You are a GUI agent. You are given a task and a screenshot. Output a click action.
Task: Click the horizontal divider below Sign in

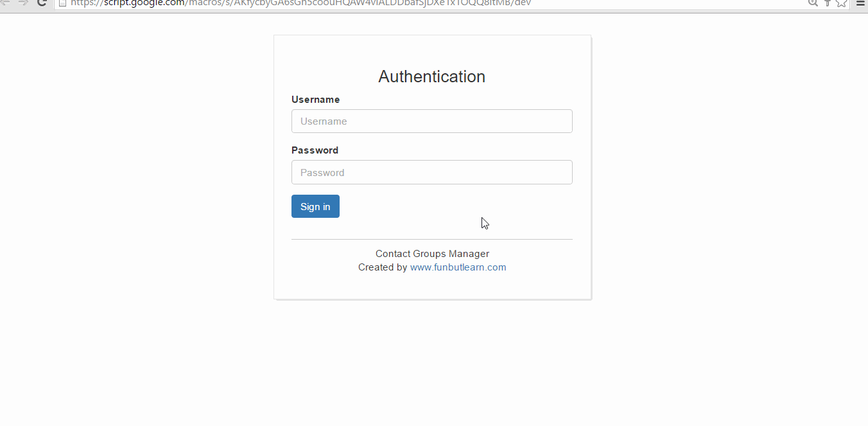point(431,239)
